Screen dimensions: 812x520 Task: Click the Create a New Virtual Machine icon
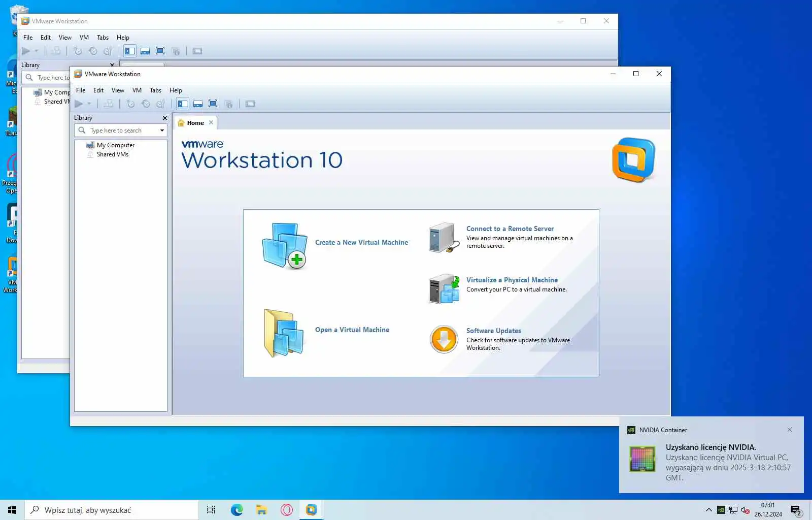[x=285, y=246]
